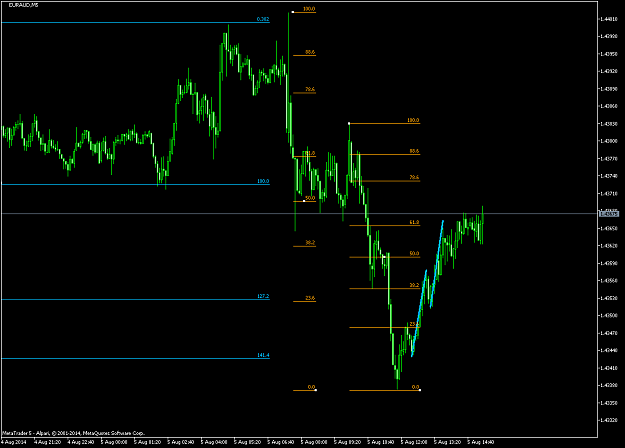Click the 5 Aug 12:00 time axis label

coord(414,442)
